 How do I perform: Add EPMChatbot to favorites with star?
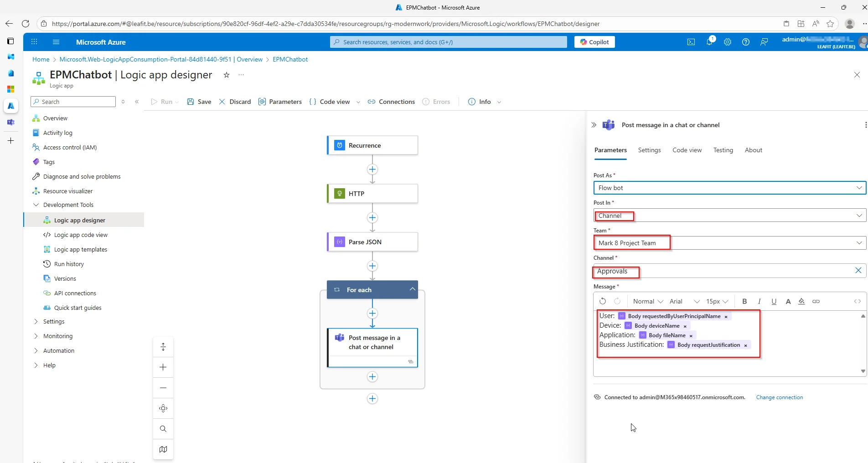pos(227,75)
